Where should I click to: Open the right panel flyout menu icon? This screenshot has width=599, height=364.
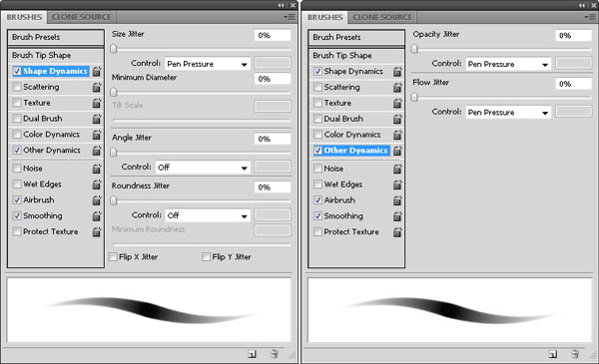tap(590, 17)
